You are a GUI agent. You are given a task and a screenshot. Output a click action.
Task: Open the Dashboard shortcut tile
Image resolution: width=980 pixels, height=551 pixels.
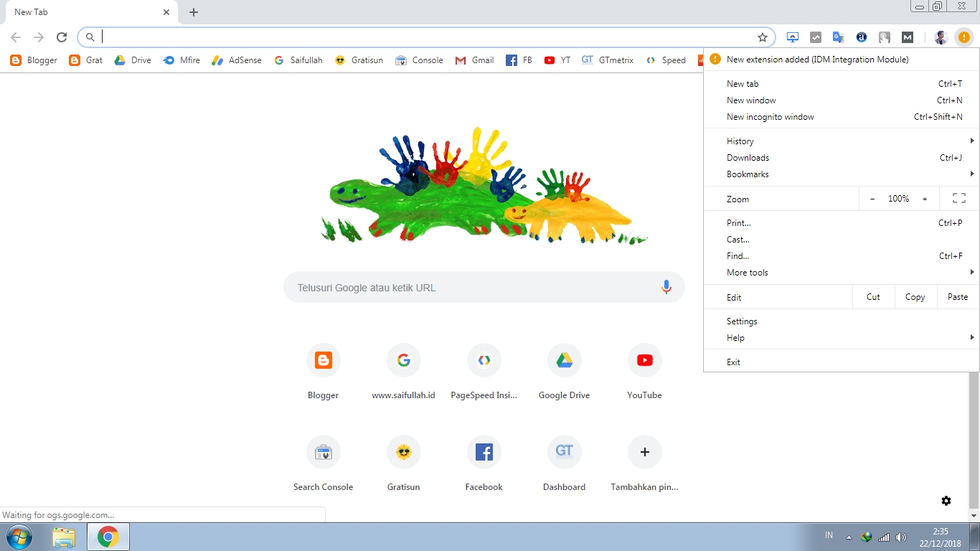(564, 462)
